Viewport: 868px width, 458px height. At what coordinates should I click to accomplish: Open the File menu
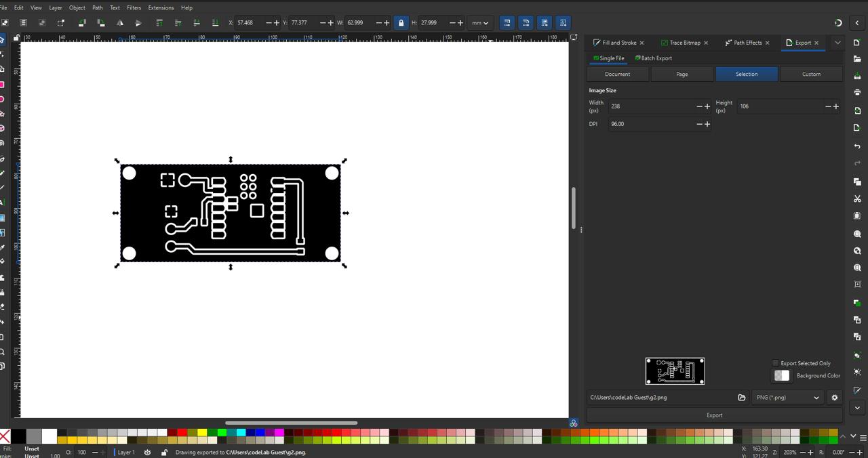pyautogui.click(x=3, y=7)
